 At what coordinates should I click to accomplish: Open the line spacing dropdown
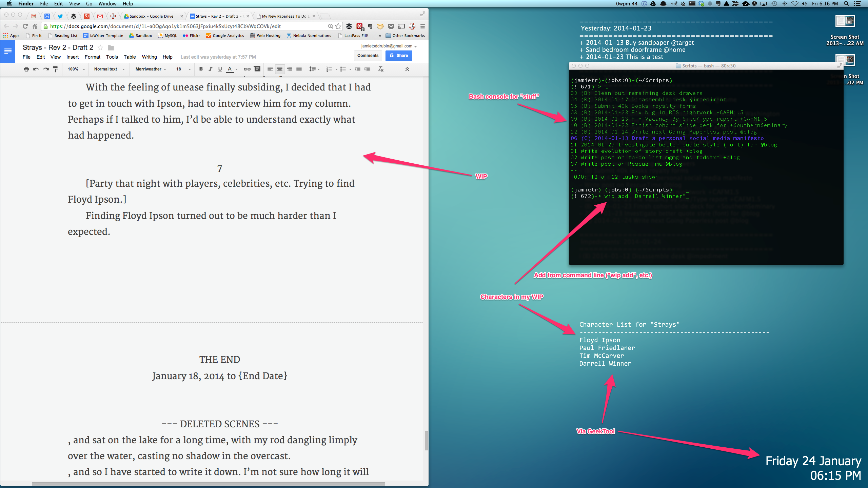(313, 69)
